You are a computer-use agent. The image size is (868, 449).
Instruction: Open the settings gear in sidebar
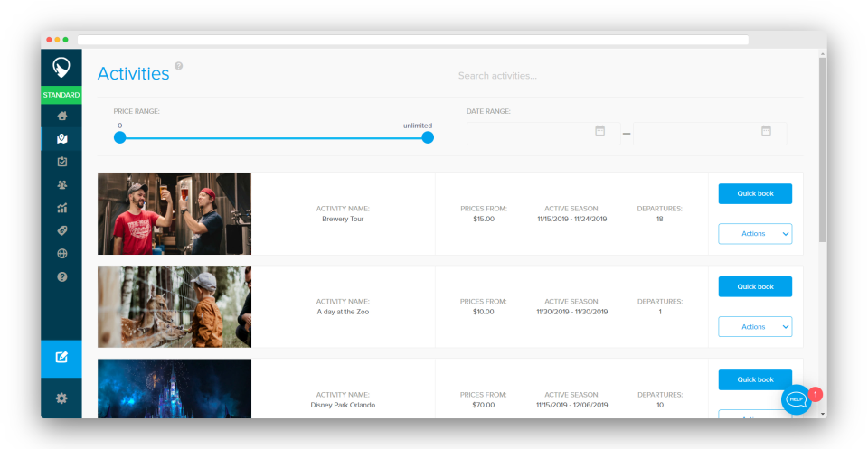[x=61, y=398]
